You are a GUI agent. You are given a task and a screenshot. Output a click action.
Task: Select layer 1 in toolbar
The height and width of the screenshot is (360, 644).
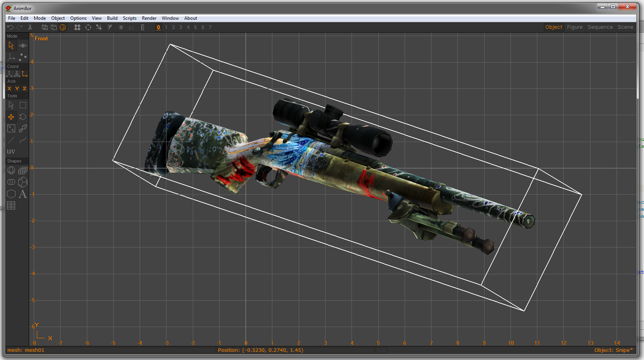tap(166, 27)
